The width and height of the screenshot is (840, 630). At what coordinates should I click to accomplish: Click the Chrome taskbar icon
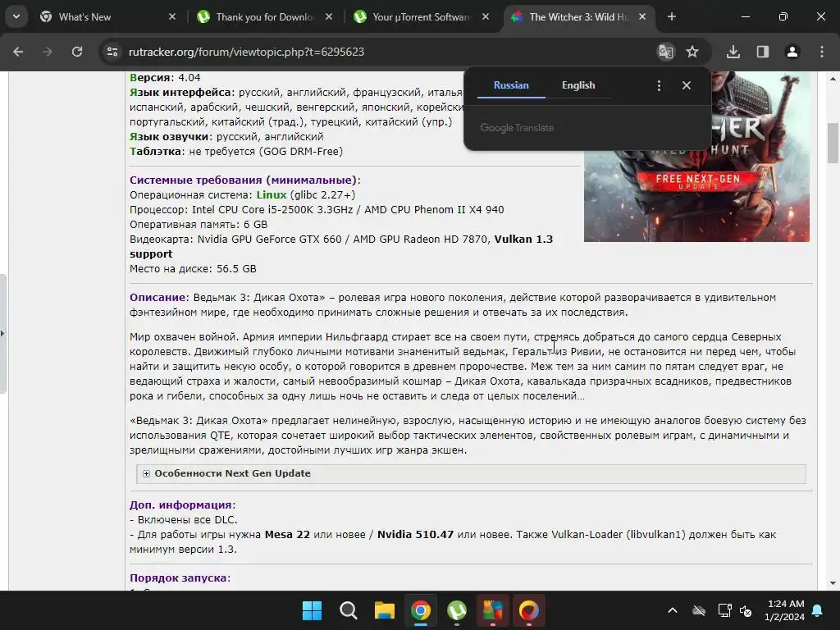tap(421, 610)
